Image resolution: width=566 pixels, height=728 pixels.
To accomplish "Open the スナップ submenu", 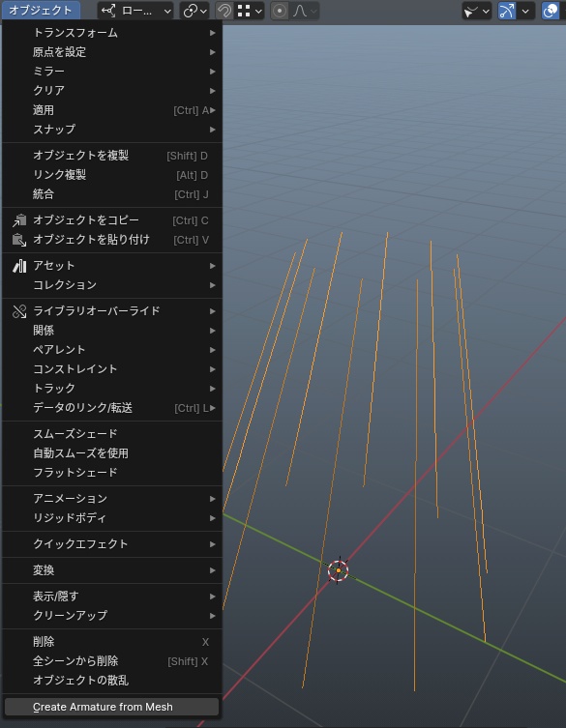I will [x=112, y=130].
